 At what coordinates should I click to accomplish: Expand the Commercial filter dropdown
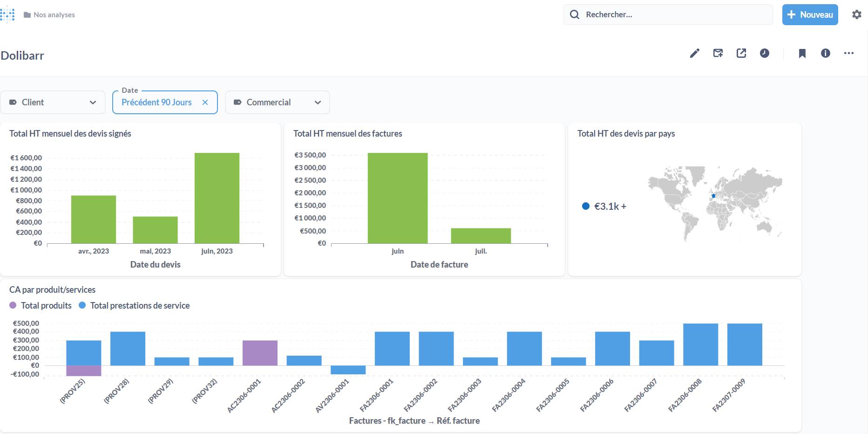coord(278,102)
